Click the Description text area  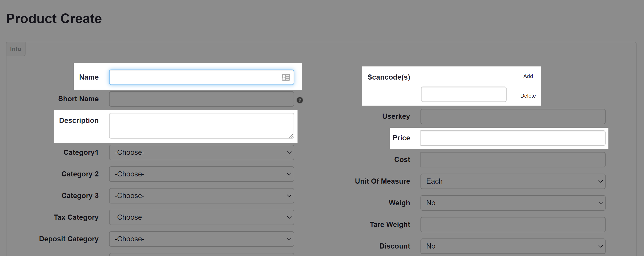point(201,126)
